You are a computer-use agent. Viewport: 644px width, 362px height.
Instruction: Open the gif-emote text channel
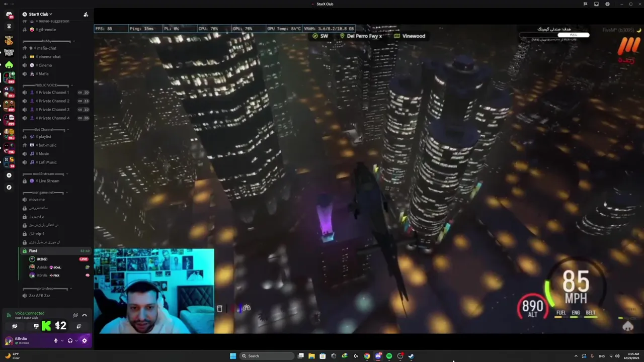click(x=55, y=30)
